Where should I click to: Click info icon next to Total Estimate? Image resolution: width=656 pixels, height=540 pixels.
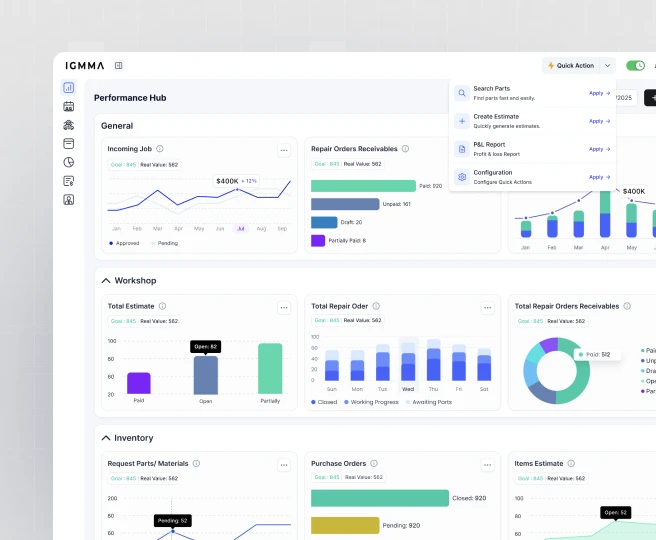[162, 306]
